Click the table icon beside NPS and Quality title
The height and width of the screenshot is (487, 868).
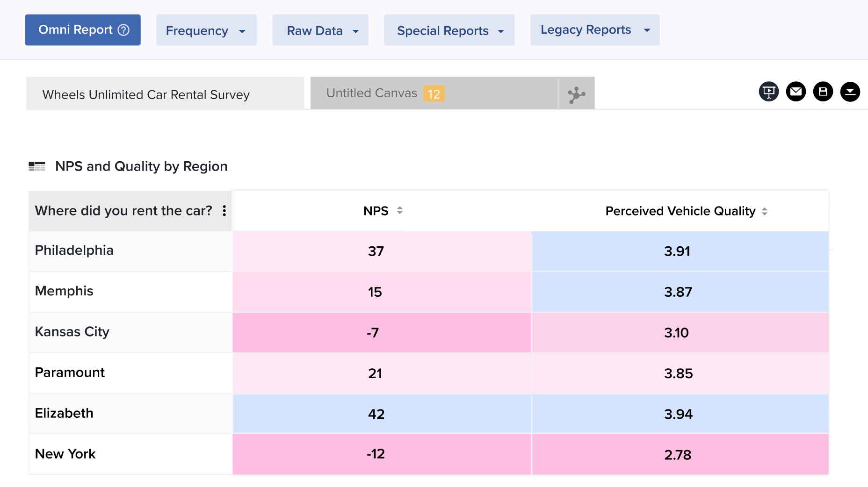point(37,166)
